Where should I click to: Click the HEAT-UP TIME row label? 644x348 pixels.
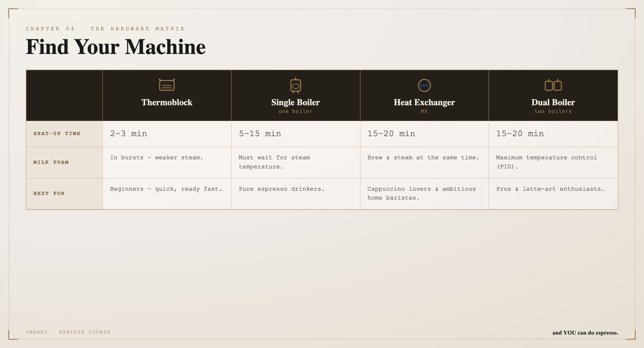57,133
